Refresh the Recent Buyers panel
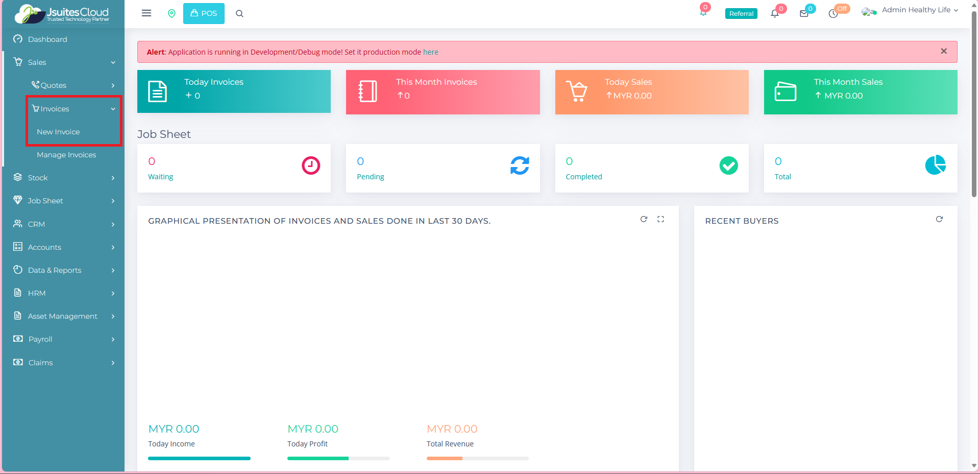Image resolution: width=980 pixels, height=474 pixels. pos(939,219)
